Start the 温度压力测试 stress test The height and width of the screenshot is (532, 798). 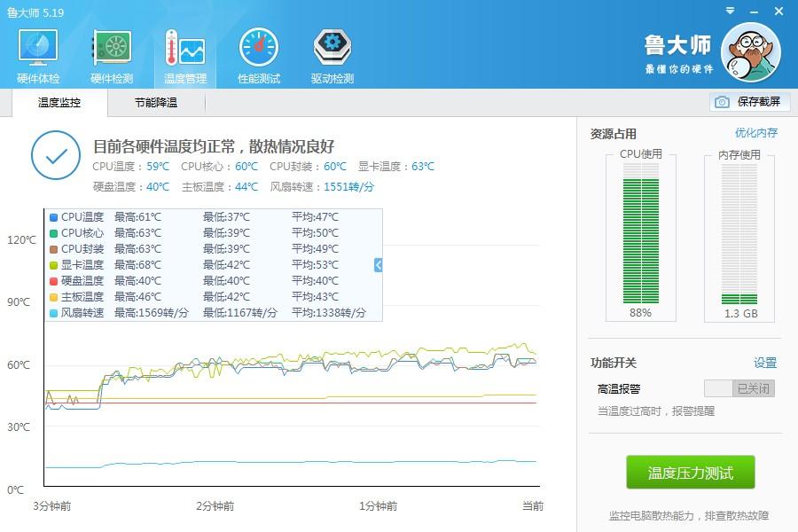point(691,473)
